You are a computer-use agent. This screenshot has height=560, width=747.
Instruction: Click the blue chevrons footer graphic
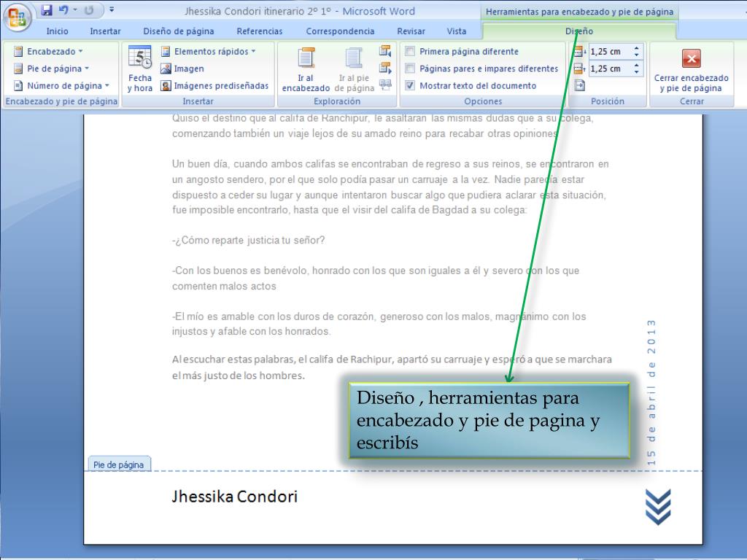(658, 507)
